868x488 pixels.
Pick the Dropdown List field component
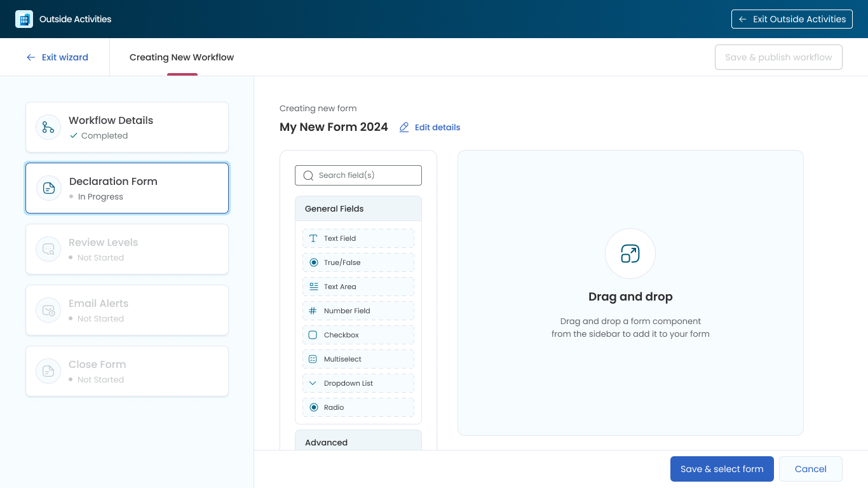pyautogui.click(x=358, y=383)
